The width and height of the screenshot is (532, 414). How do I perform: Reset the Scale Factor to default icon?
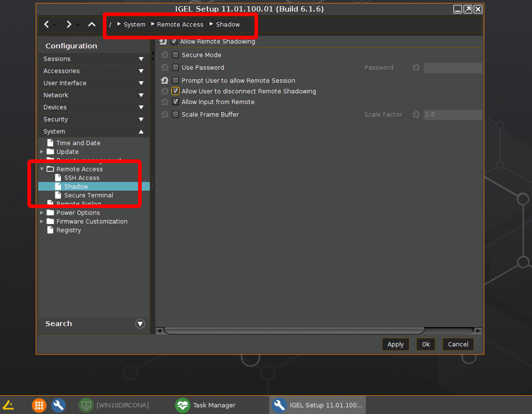point(416,114)
